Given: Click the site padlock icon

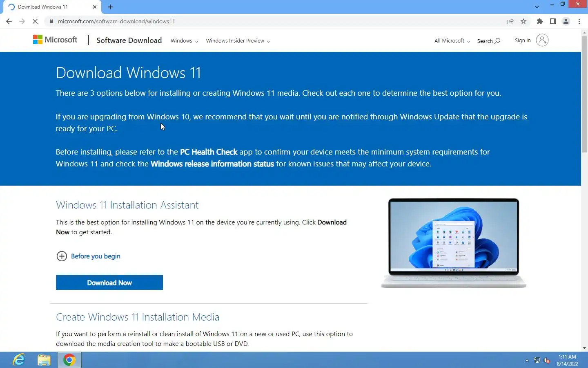Looking at the screenshot, I should 51,21.
